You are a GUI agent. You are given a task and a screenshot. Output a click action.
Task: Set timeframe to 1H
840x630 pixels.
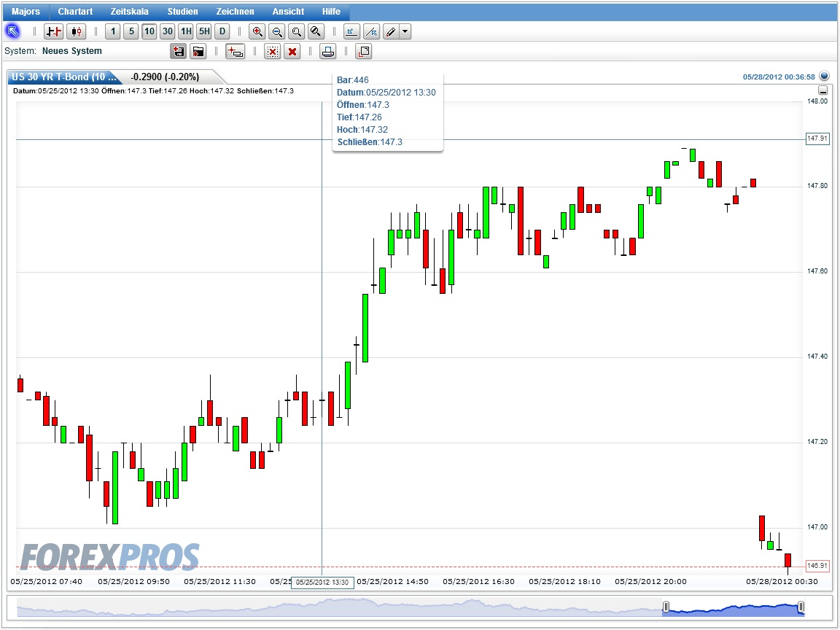tap(186, 31)
